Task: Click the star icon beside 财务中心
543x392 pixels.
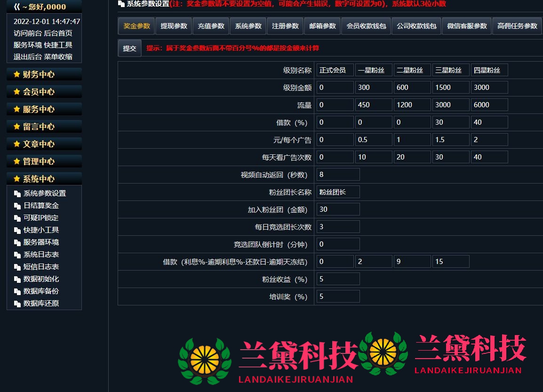Action: click(17, 74)
